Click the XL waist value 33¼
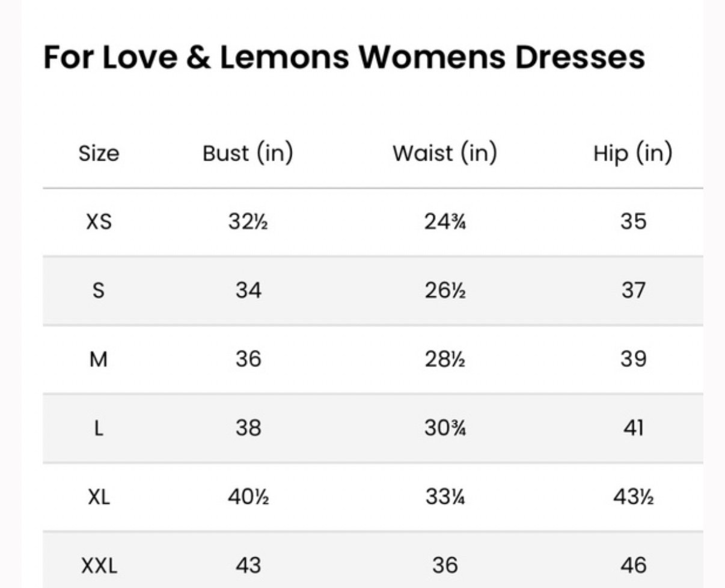The image size is (725, 588). click(x=445, y=497)
